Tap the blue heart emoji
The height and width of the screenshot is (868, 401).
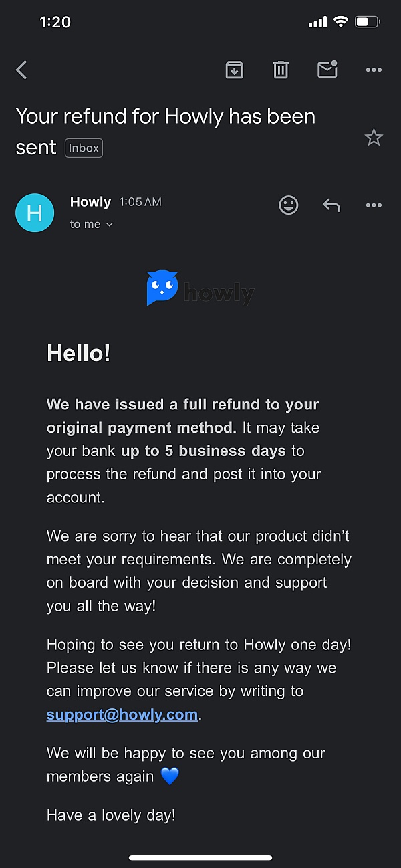(170, 776)
